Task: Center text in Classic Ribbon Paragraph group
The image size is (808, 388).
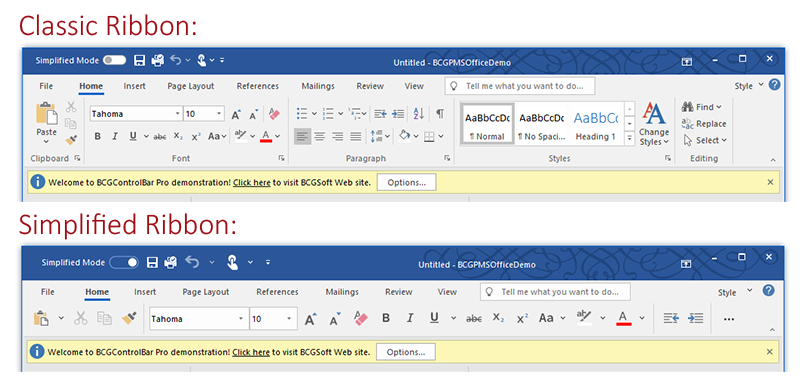Action: point(320,137)
